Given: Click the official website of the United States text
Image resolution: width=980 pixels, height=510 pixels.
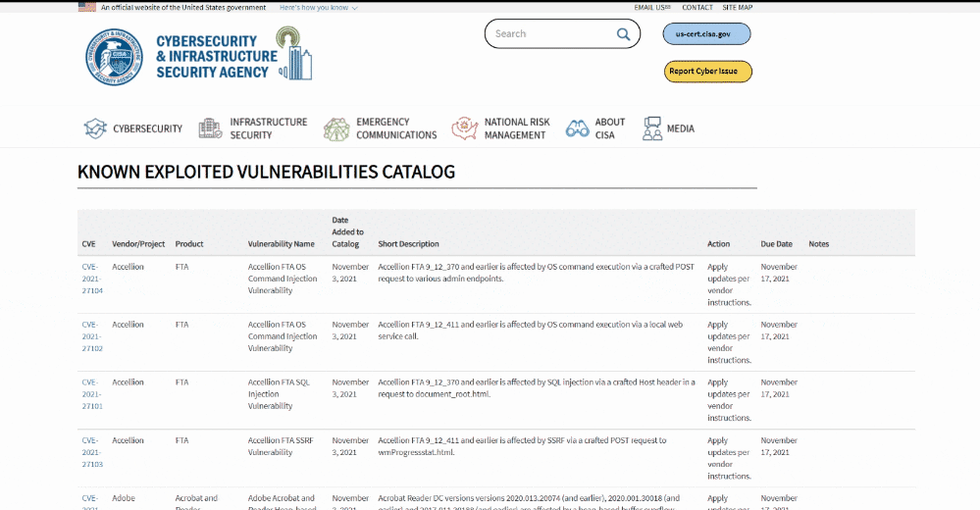Looking at the screenshot, I should tap(183, 8).
